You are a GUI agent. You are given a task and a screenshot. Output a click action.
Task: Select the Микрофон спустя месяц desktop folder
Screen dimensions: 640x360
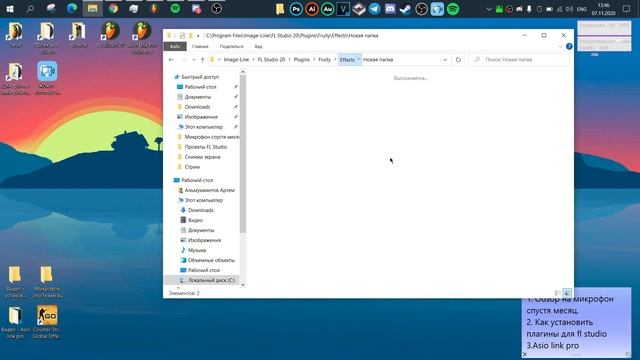(x=47, y=282)
